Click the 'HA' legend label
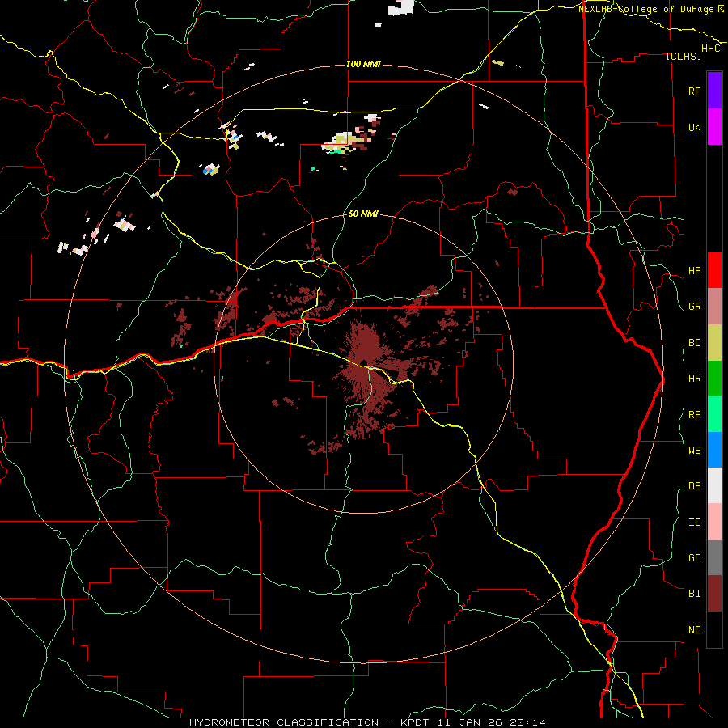The image size is (728, 728). click(694, 271)
